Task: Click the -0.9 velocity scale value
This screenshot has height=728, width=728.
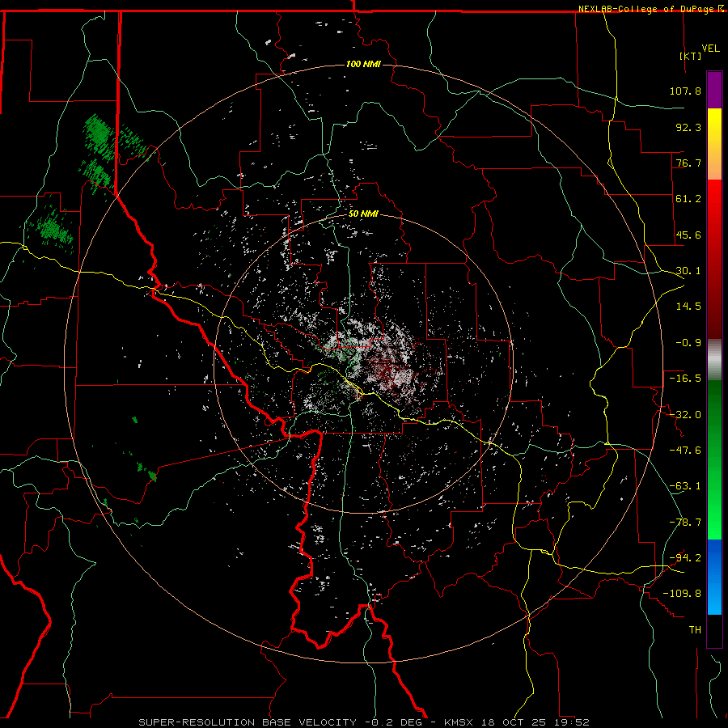Action: (688, 343)
